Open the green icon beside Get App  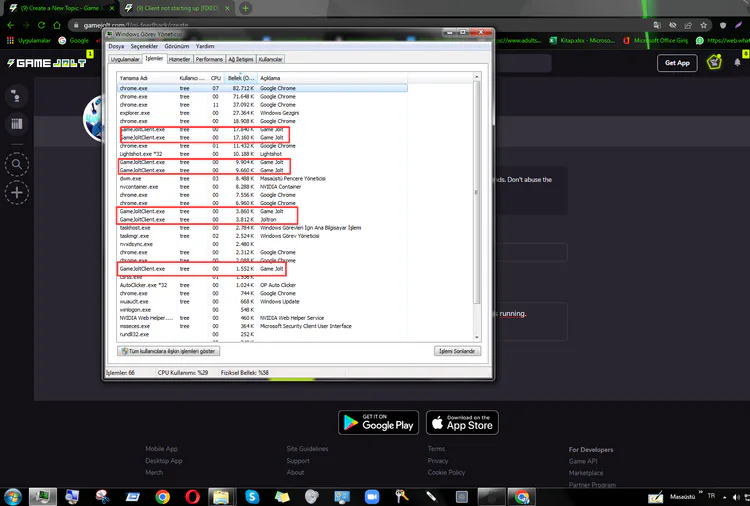coord(714,62)
